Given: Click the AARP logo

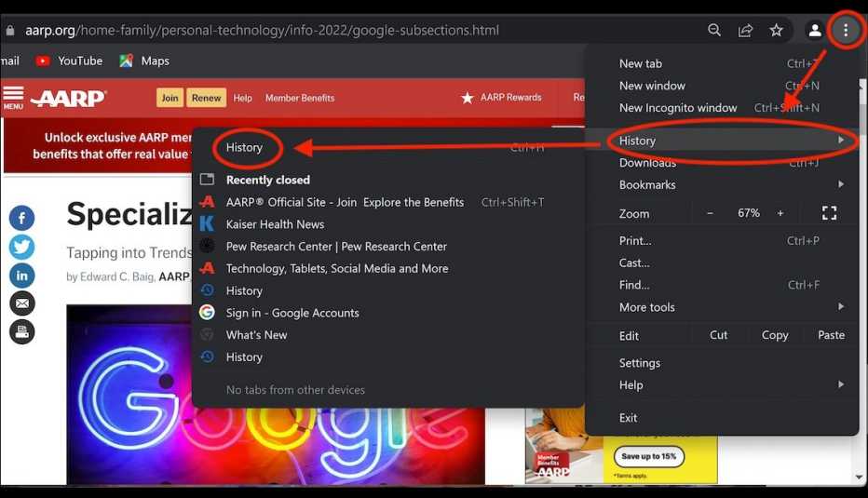Looking at the screenshot, I should coord(68,98).
